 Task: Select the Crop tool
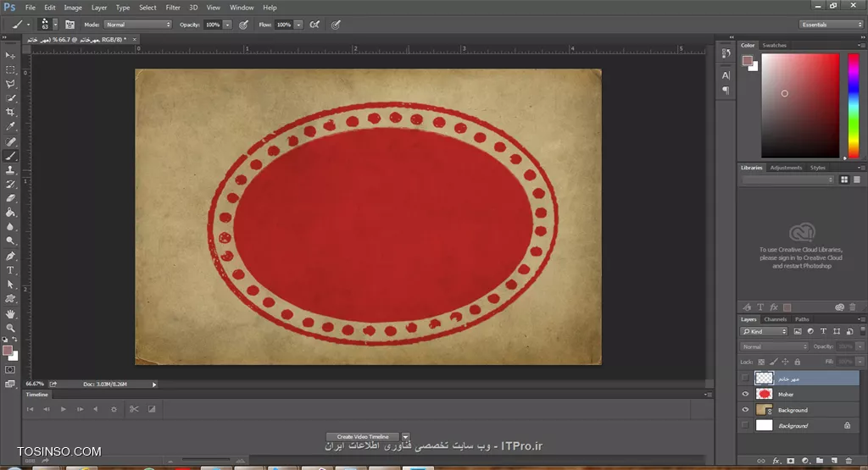point(10,113)
